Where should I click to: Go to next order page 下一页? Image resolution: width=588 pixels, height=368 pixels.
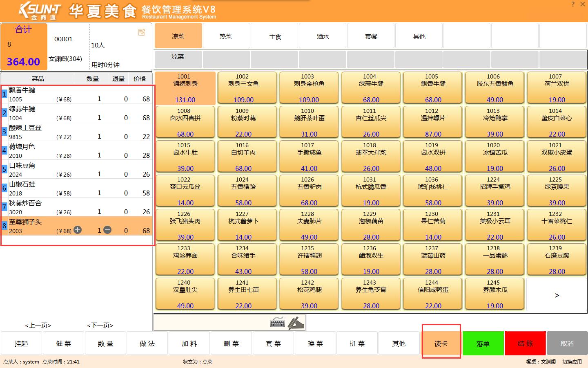(x=100, y=325)
